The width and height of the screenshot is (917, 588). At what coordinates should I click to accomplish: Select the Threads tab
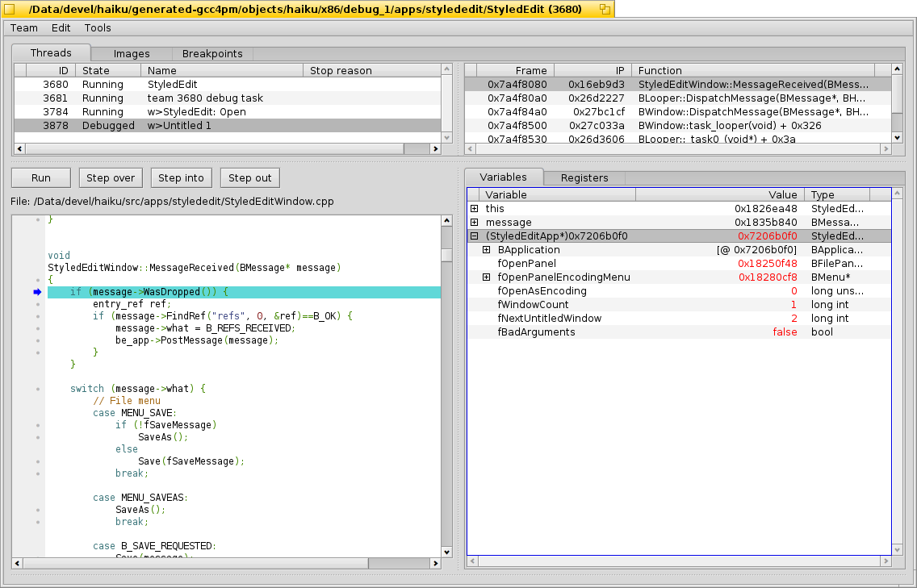[51, 52]
